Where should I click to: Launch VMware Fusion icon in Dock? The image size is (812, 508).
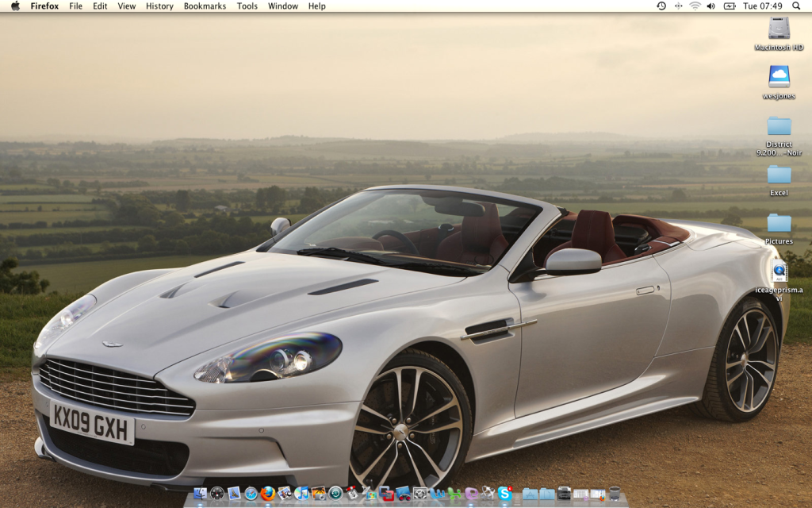[x=386, y=493]
